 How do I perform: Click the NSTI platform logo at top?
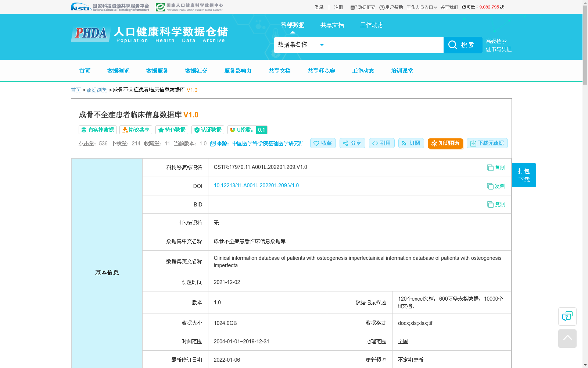click(110, 7)
